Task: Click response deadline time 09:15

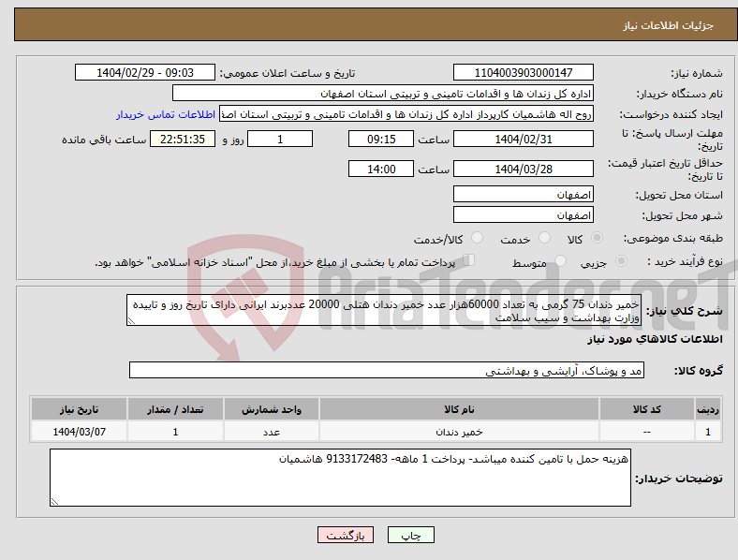Action: click(x=381, y=139)
